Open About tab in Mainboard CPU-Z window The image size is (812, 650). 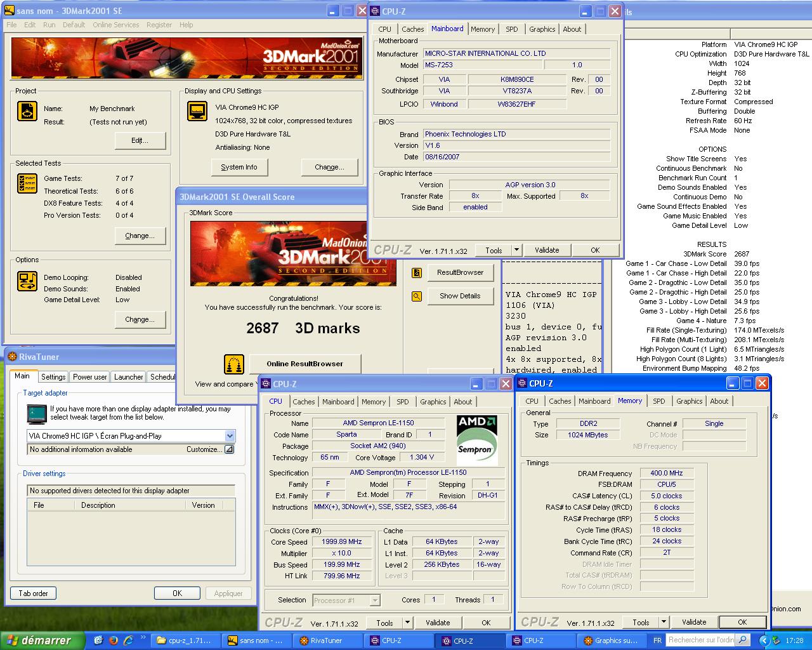pyautogui.click(x=572, y=29)
